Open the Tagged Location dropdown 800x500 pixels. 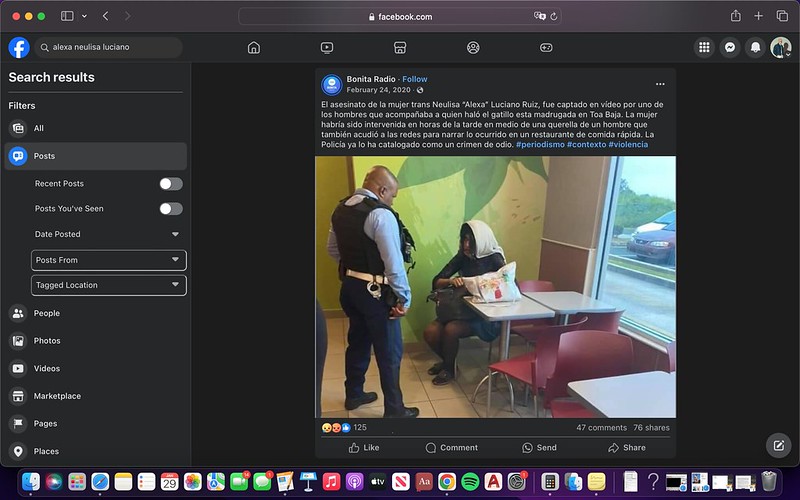click(x=109, y=285)
